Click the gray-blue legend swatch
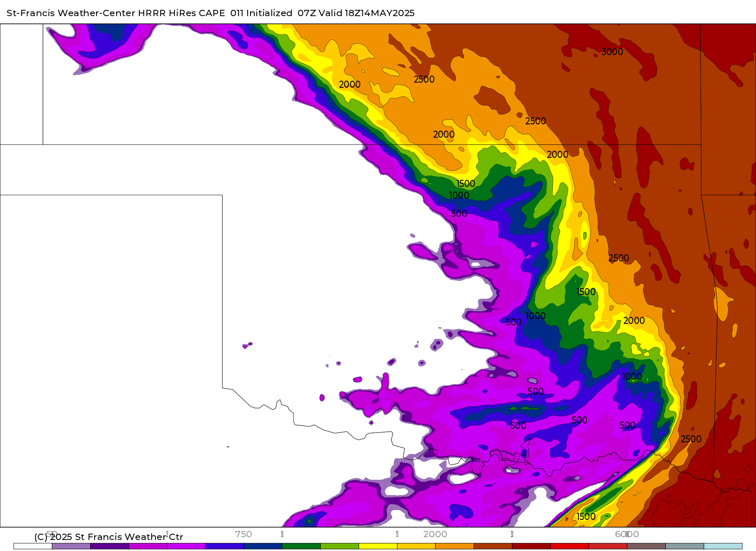 (x=685, y=546)
